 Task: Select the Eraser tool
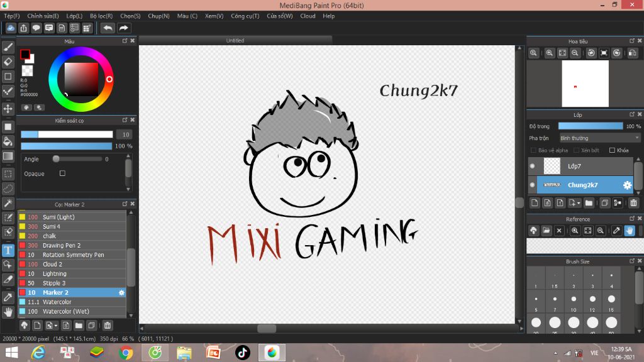click(x=8, y=62)
